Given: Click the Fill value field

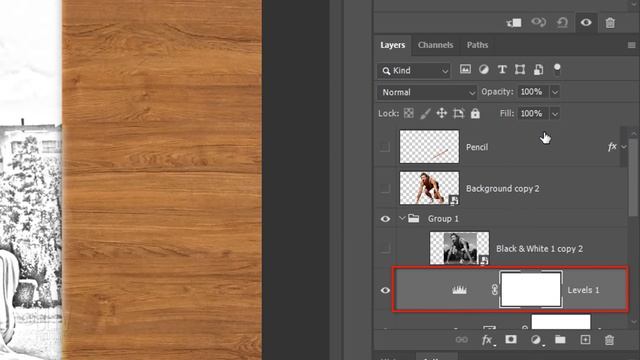Looking at the screenshot, I should point(533,113).
